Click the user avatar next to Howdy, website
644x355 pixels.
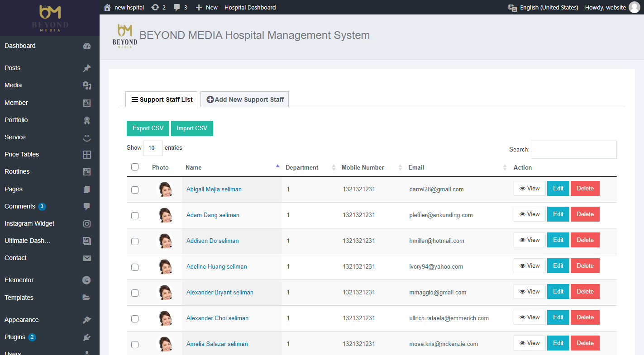pyautogui.click(x=634, y=7)
